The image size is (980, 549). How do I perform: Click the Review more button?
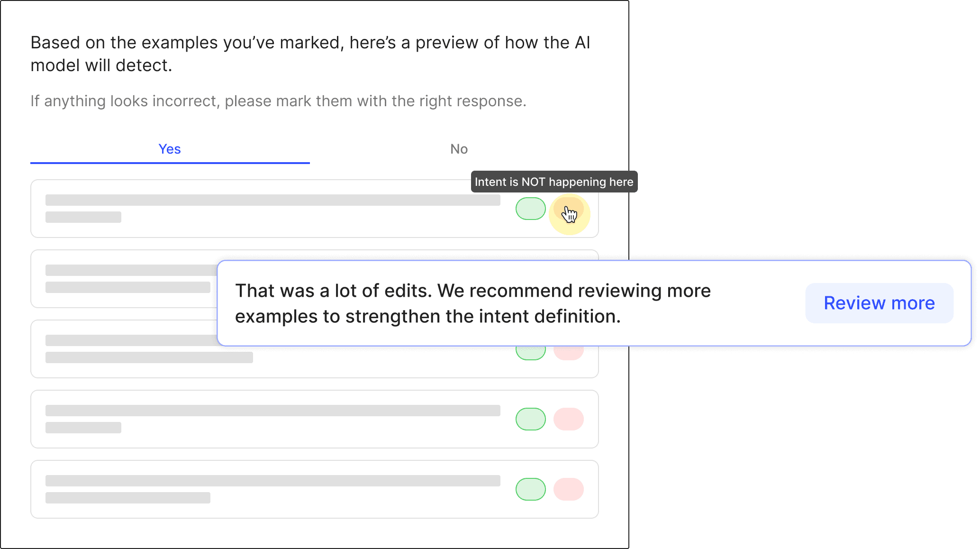click(x=879, y=303)
